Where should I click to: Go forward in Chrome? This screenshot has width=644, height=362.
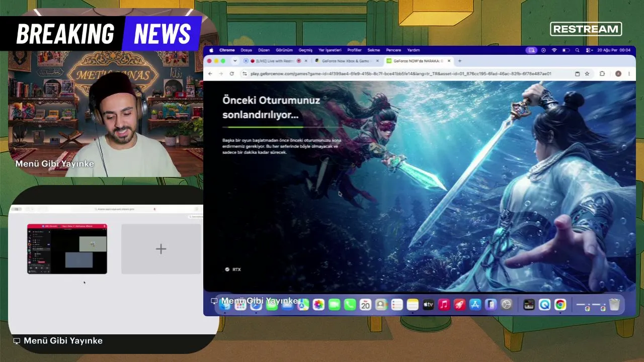221,73
